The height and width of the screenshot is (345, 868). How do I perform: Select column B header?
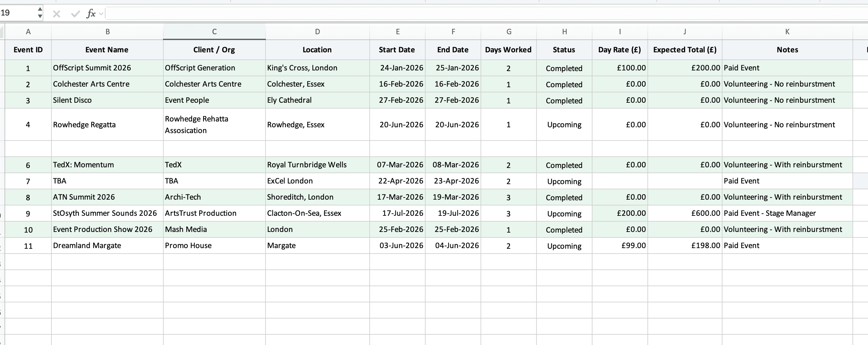pos(107,32)
